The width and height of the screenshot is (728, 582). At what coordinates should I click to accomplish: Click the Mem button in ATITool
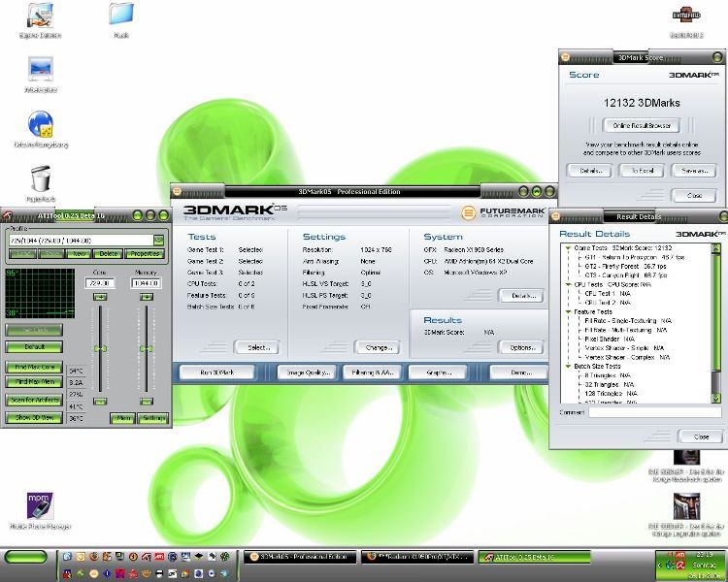coord(123,418)
